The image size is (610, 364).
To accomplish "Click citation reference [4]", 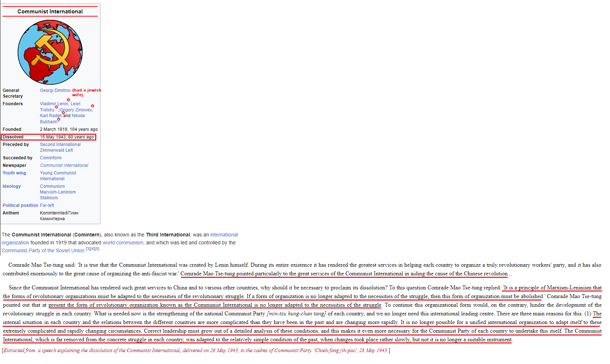I will pos(92,249).
